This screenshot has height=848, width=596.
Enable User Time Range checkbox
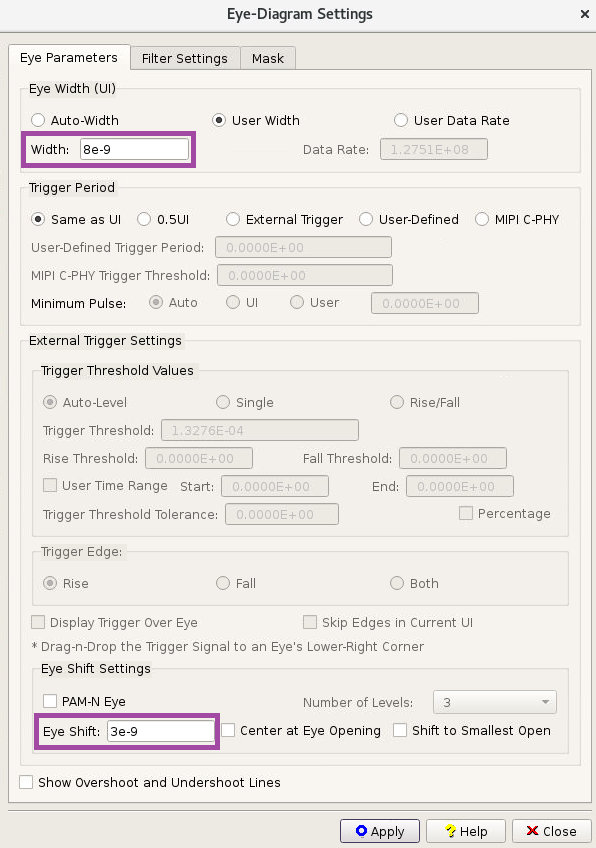point(50,485)
